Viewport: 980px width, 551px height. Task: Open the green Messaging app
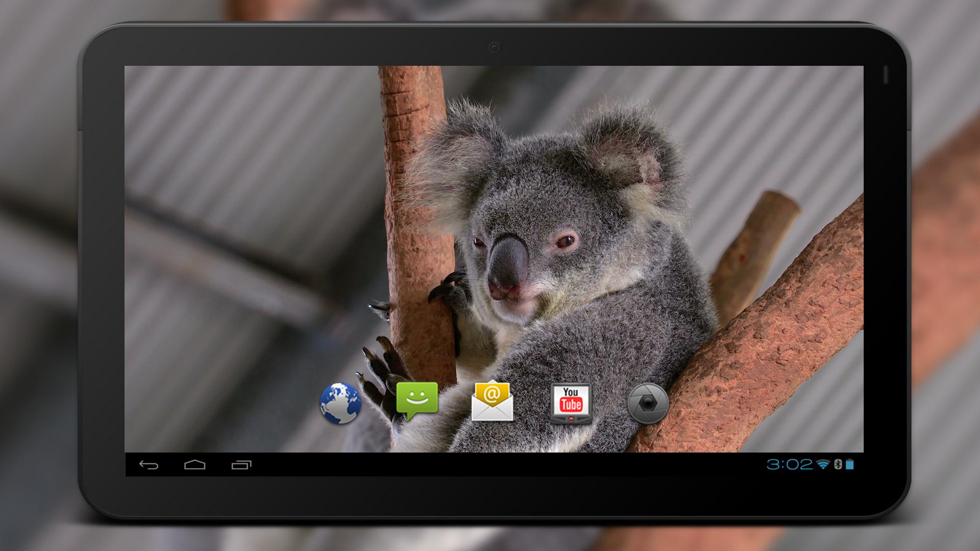click(417, 401)
